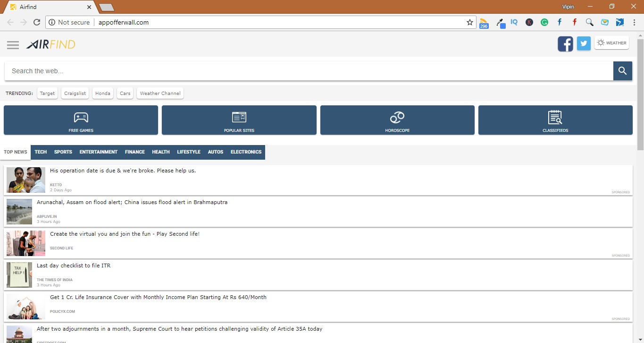Open the Horoscope section
This screenshot has width=644, height=343.
click(x=397, y=120)
